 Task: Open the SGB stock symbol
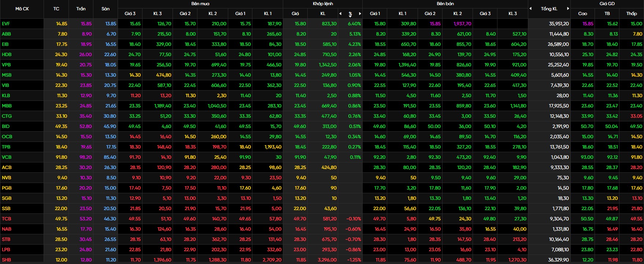7,198
